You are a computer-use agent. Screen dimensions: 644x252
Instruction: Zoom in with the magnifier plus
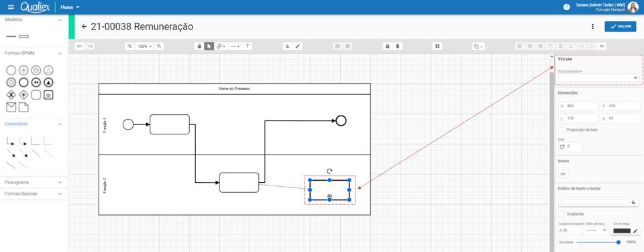coord(159,46)
